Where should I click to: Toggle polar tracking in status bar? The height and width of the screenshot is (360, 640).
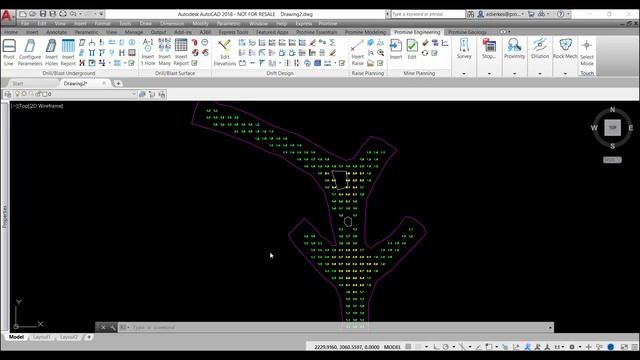pos(446,347)
